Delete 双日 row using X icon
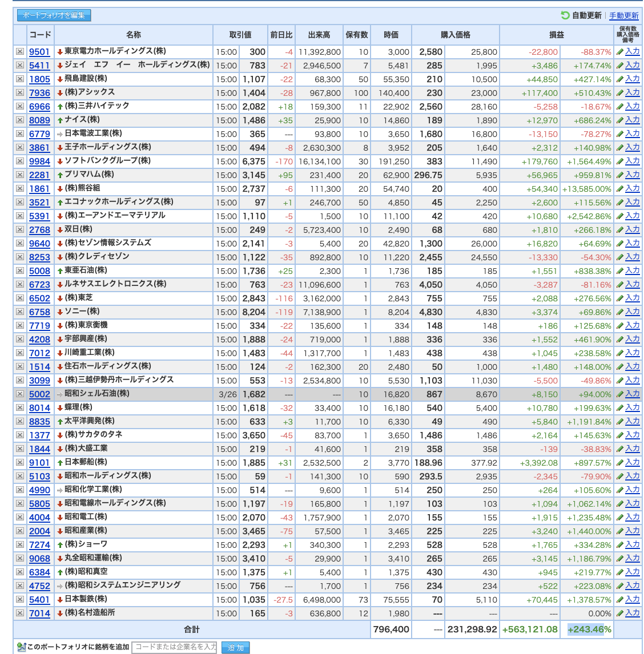 [x=19, y=229]
